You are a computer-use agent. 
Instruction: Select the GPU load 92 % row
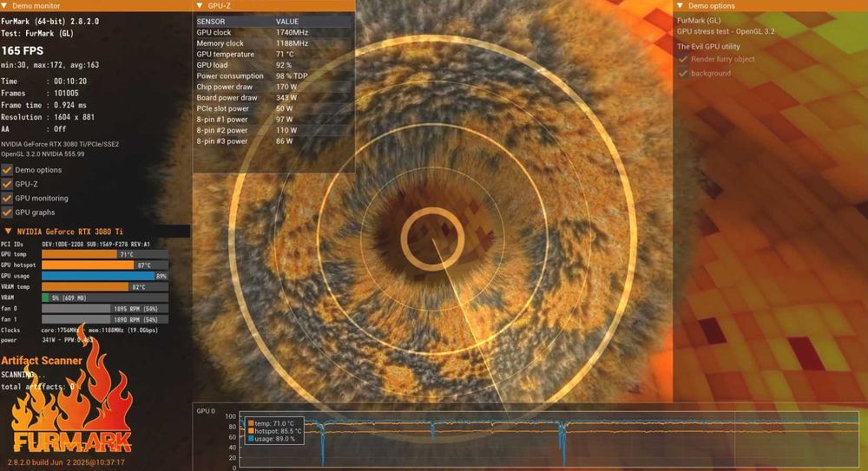[273, 65]
